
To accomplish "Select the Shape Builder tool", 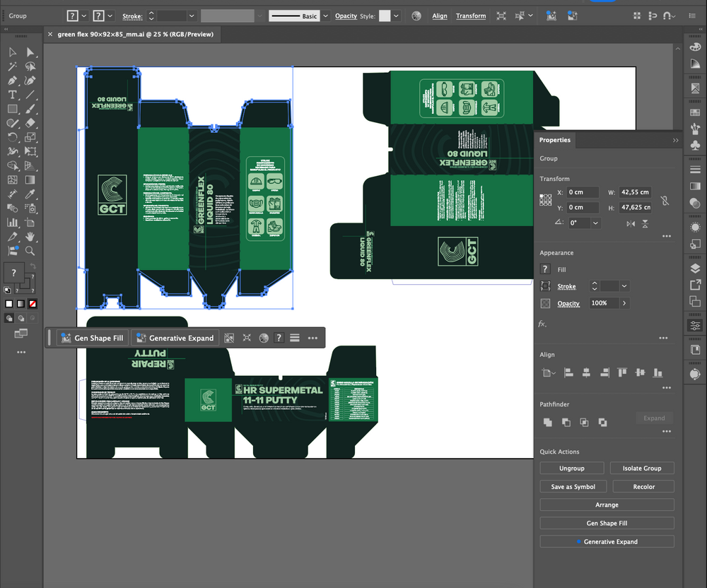I will [13, 165].
